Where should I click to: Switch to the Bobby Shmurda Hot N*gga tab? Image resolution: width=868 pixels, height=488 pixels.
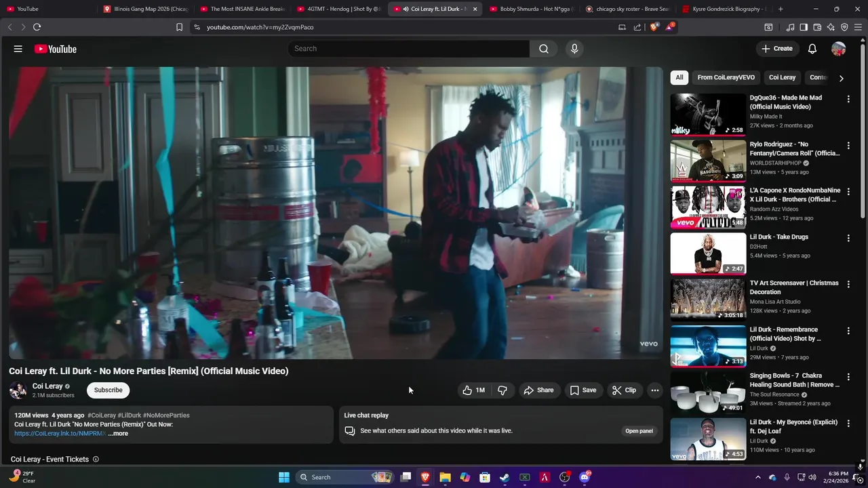[x=531, y=9]
